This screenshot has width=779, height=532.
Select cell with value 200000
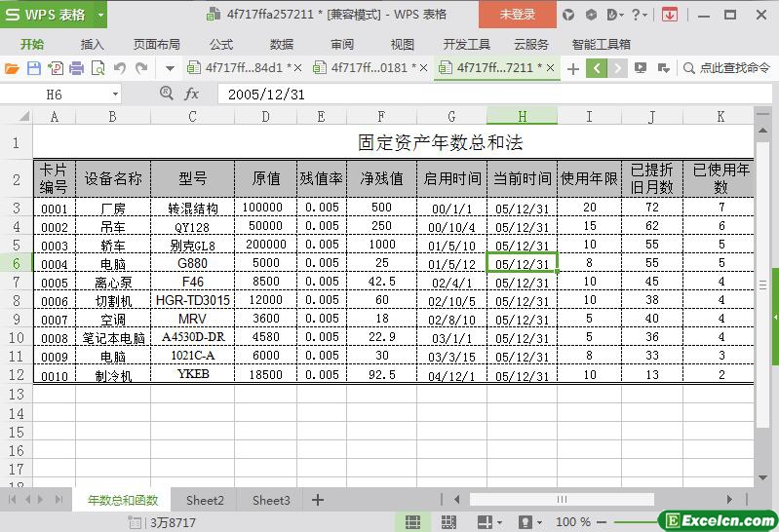pos(266,245)
